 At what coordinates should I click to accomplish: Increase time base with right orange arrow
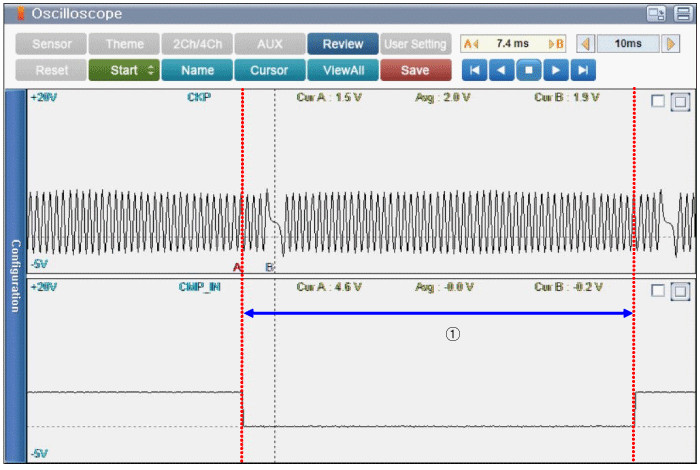(x=671, y=44)
